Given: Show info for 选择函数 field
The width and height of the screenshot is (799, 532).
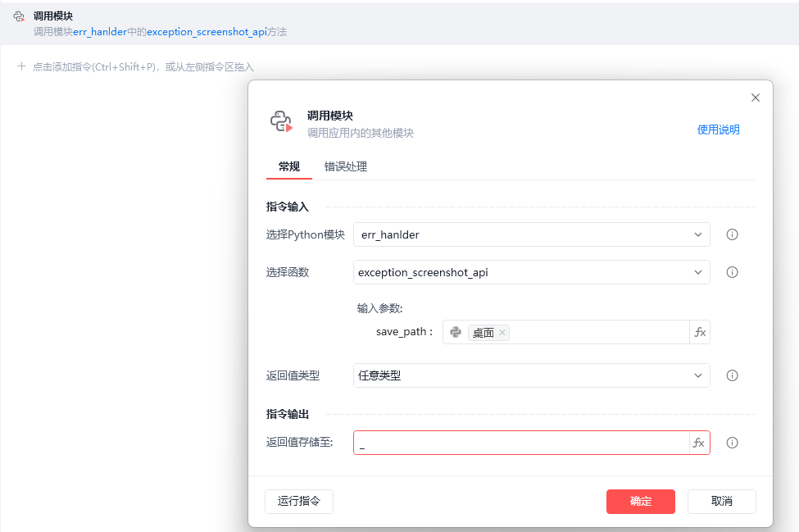Looking at the screenshot, I should (x=732, y=272).
